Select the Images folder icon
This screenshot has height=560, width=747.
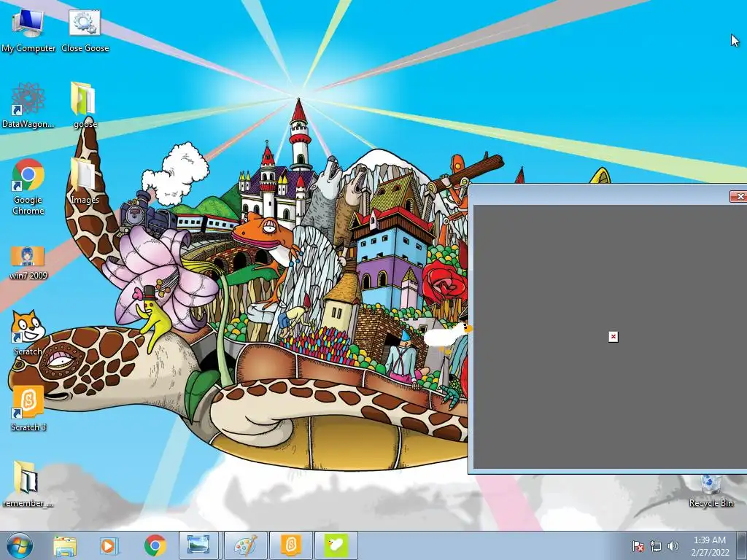point(85,182)
